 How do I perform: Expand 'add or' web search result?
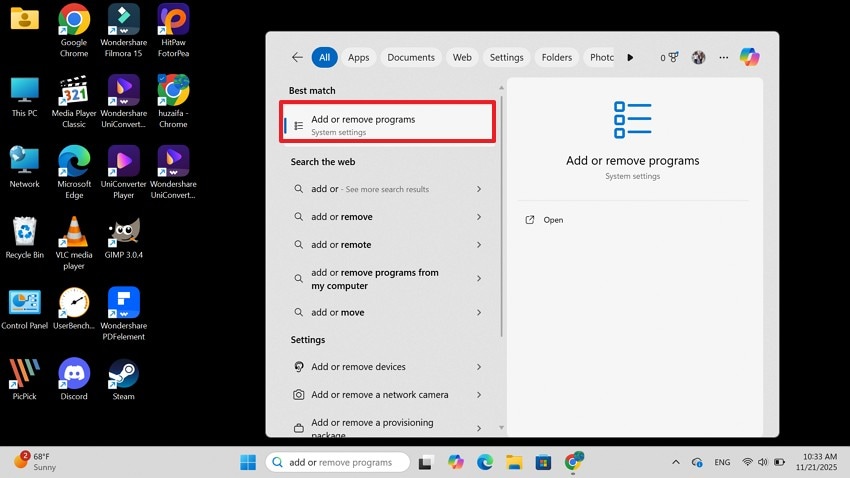[479, 189]
